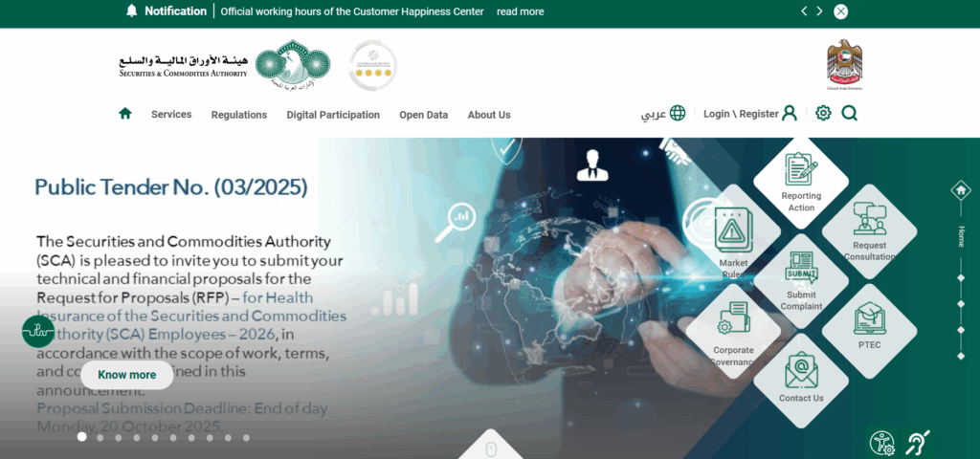The image size is (980, 459).
Task: Select the second carousel slide dot
Action: pyautogui.click(x=100, y=438)
